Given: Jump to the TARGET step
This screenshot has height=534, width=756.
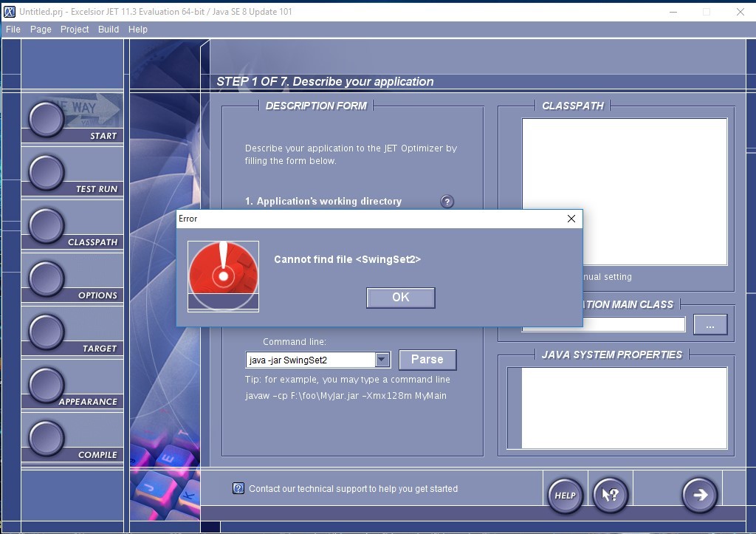Looking at the screenshot, I should [47, 332].
